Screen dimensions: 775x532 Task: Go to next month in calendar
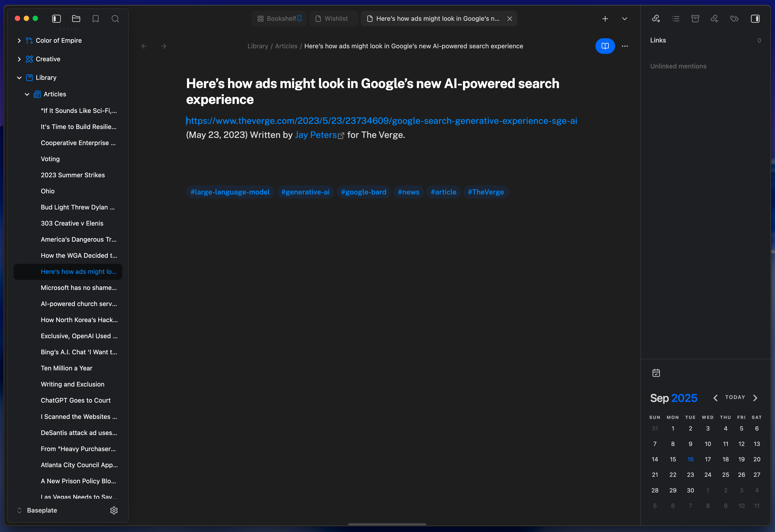click(755, 398)
